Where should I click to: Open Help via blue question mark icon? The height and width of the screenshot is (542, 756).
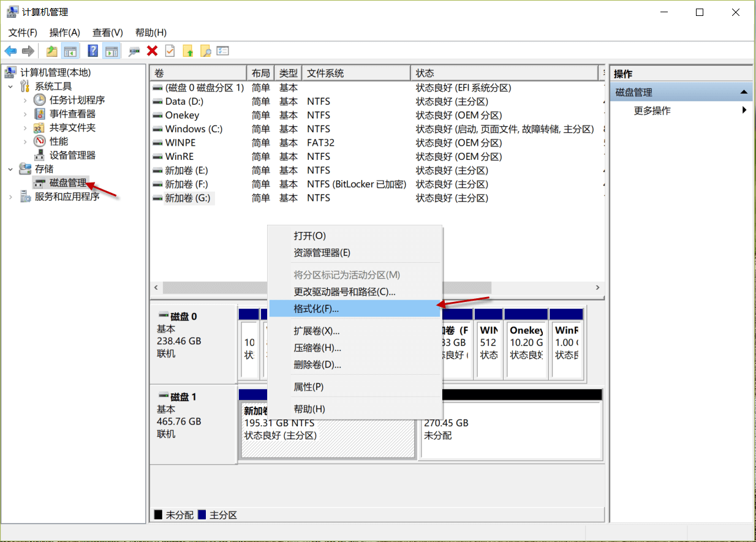93,51
